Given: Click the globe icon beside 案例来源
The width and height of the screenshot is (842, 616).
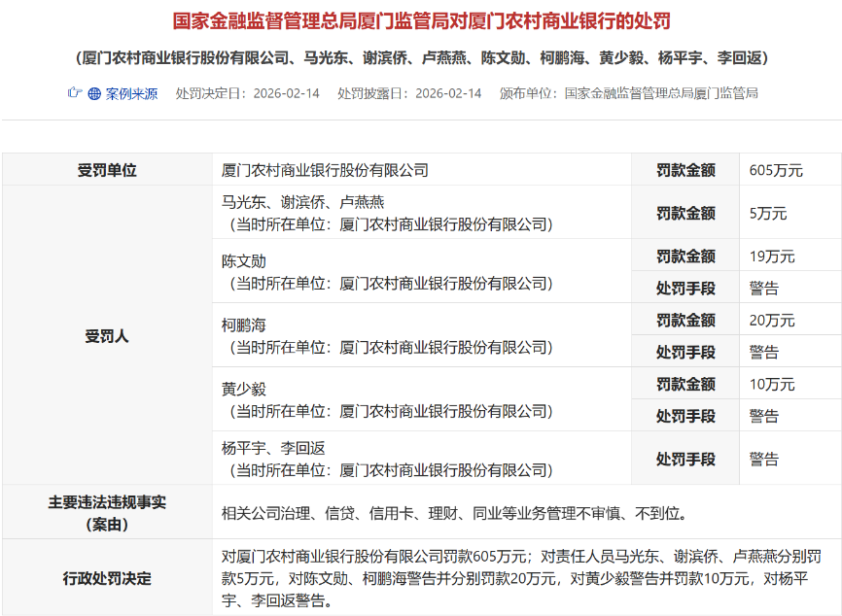Looking at the screenshot, I should [94, 94].
